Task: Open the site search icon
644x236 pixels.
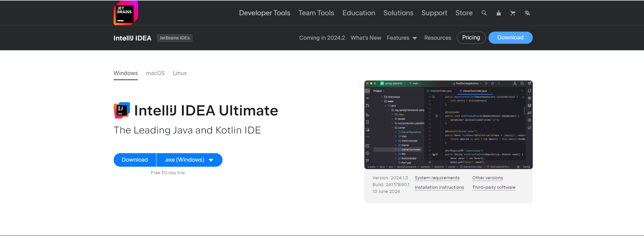Action: 484,13
